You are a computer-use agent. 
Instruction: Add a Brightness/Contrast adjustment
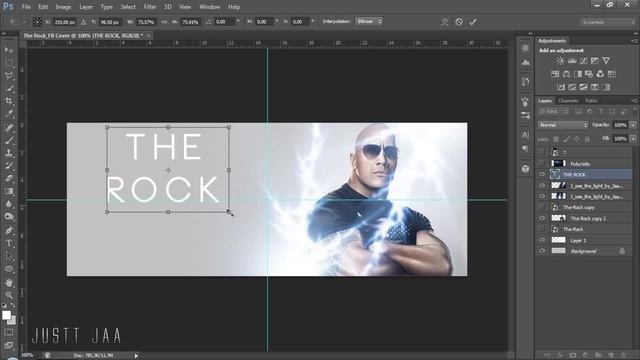pos(560,60)
